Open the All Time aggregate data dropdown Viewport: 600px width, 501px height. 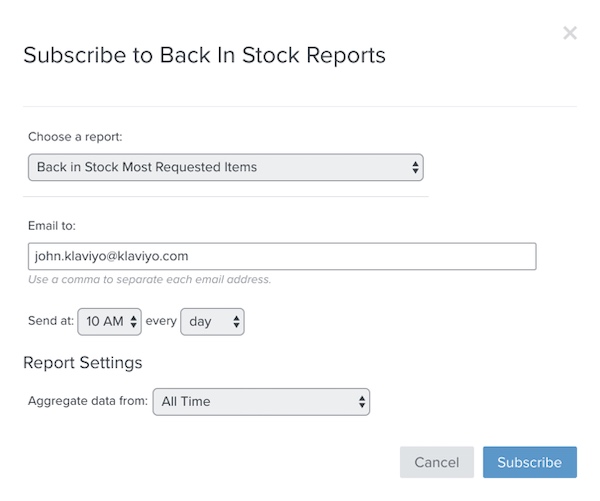pyautogui.click(x=261, y=402)
